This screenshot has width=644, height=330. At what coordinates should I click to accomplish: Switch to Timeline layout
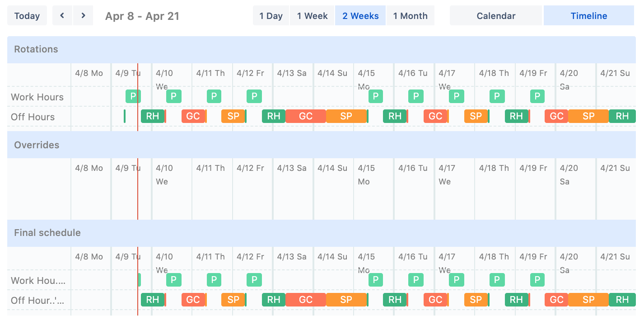pyautogui.click(x=588, y=16)
